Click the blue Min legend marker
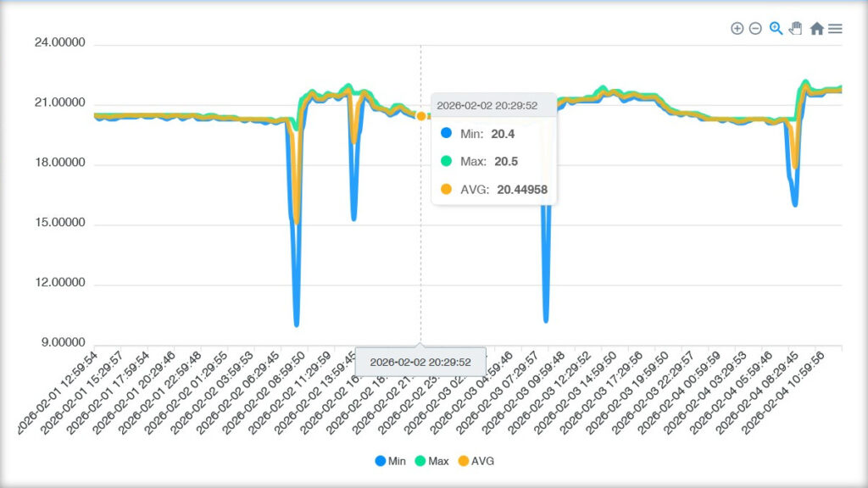 [x=380, y=461]
